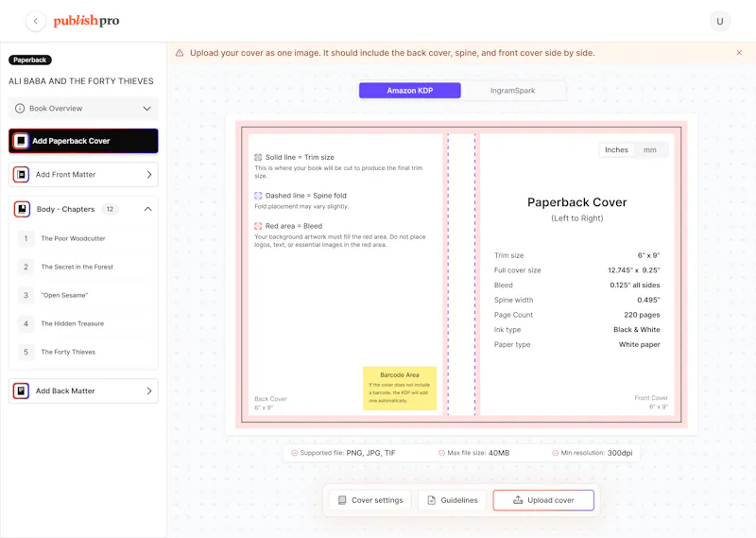Click the Dashed line spine fold legend icon
The height and width of the screenshot is (538, 756).
click(x=258, y=196)
